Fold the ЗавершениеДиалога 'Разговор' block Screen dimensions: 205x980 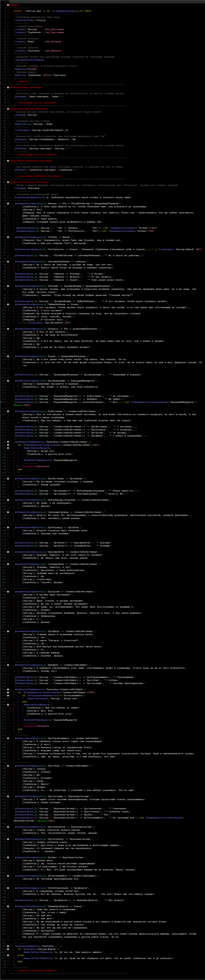[x=8, y=946]
